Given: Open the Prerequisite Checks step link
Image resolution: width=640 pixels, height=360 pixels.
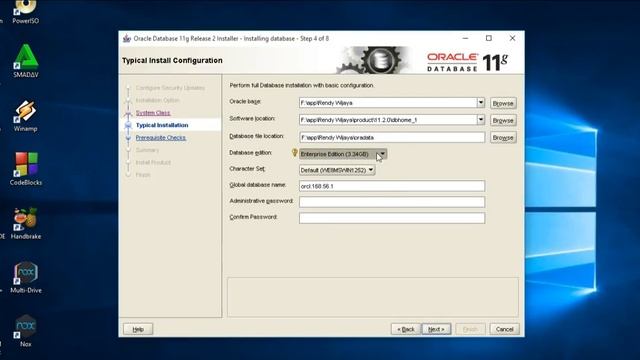Looking at the screenshot, I should pos(161,138).
